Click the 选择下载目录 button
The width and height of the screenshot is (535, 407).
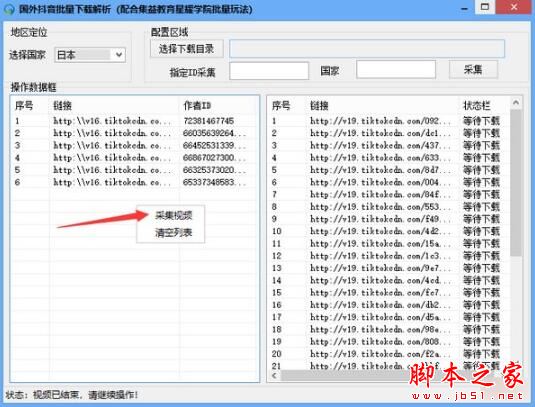[x=187, y=49]
